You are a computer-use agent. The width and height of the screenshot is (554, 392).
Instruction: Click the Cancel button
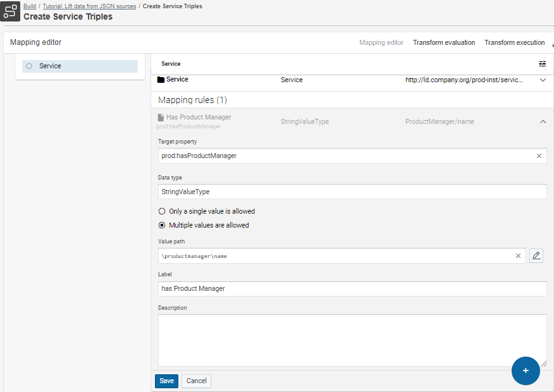[196, 381]
